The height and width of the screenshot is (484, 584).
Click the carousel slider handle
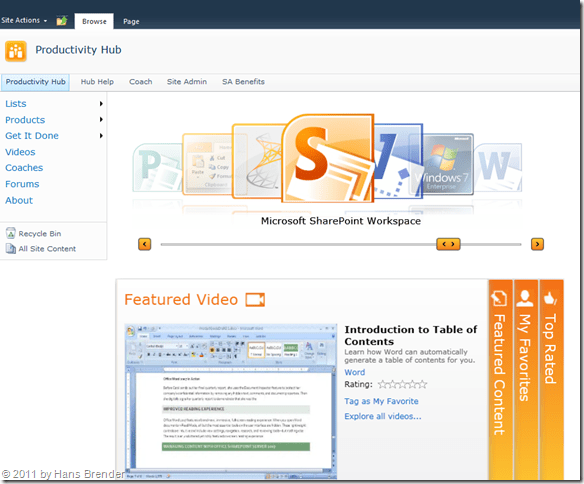tap(448, 244)
